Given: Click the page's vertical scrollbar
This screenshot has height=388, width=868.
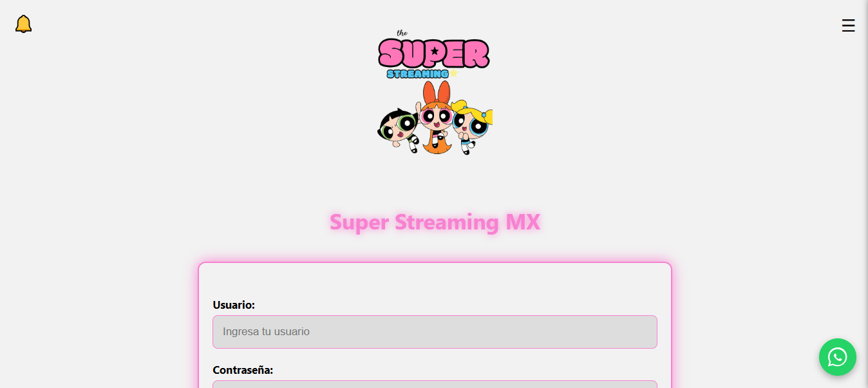Looking at the screenshot, I should click(865, 193).
